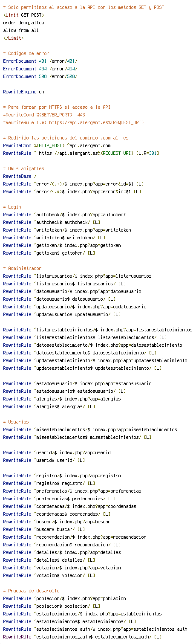196x644 pixels.
Task: Click the RewriteBase / line
Action: point(20,176)
